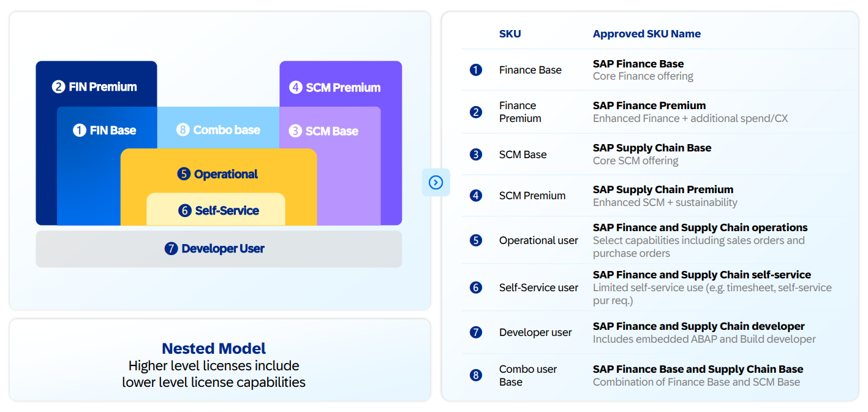
Task: Click the circled arrow between the panels
Action: pos(436,182)
